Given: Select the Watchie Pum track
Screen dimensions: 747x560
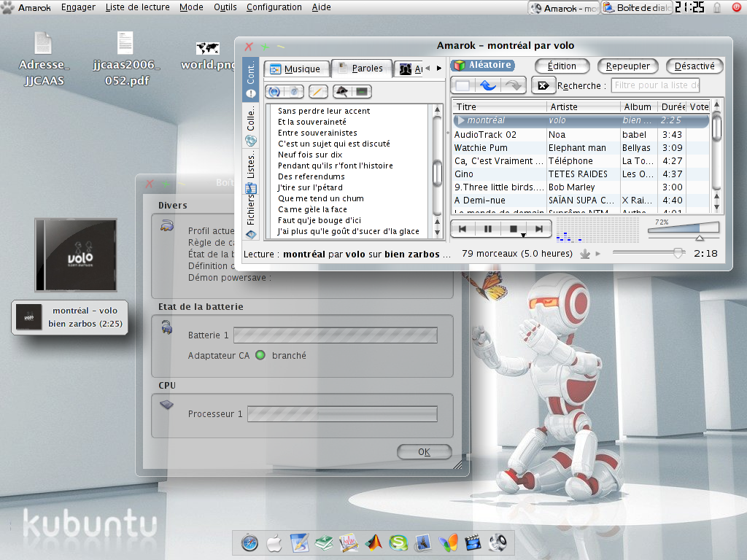Looking at the screenshot, I should pyautogui.click(x=581, y=147).
